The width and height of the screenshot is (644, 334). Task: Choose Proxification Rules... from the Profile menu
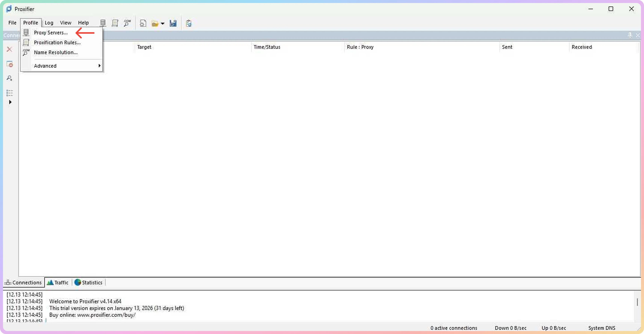57,42
